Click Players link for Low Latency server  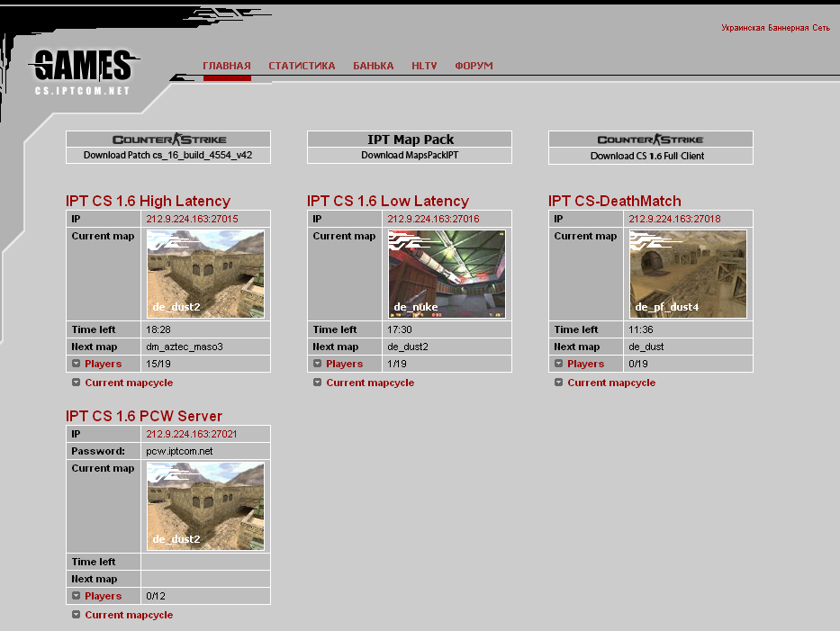(345, 364)
